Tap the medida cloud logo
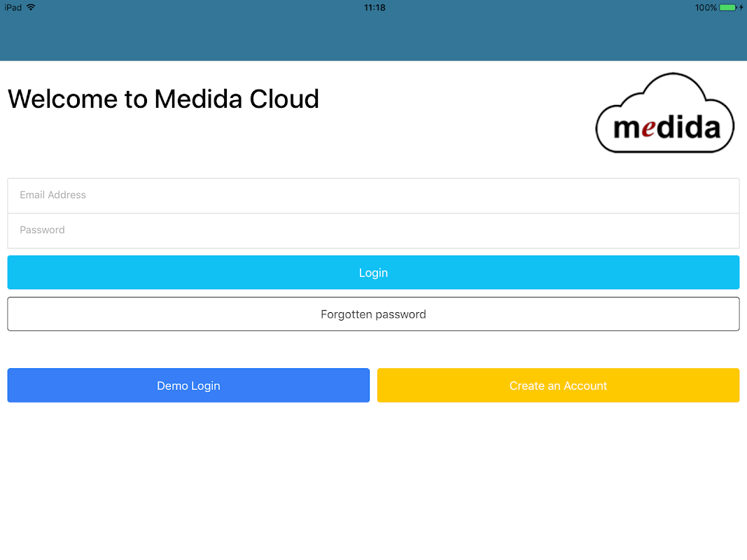747x560 pixels. [x=665, y=113]
